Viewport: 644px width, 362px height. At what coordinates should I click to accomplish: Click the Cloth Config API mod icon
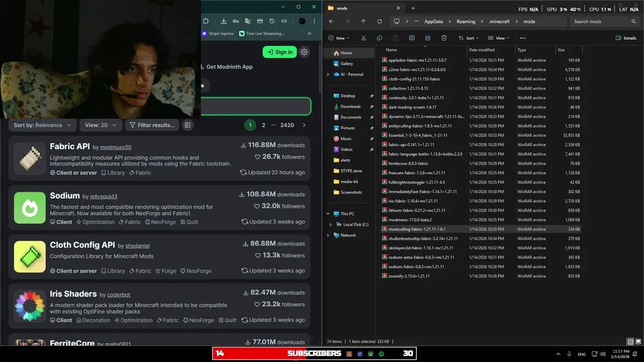[x=30, y=256]
